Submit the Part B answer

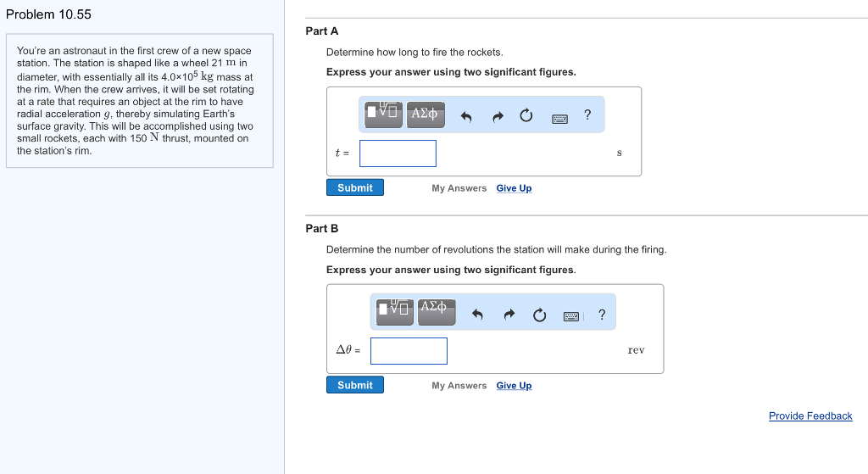(x=355, y=385)
